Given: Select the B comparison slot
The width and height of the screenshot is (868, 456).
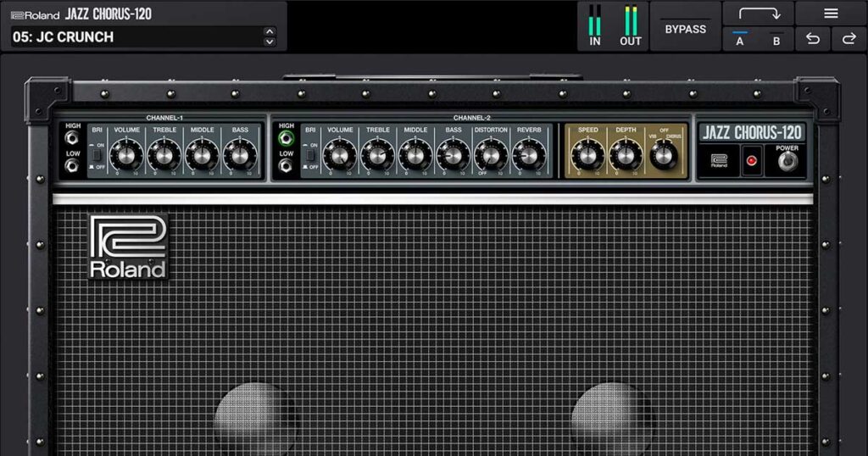Looking at the screenshot, I should click(776, 39).
